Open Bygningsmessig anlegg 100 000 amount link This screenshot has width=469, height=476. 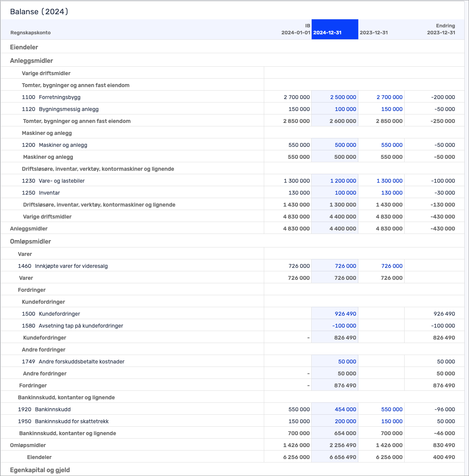coord(345,109)
